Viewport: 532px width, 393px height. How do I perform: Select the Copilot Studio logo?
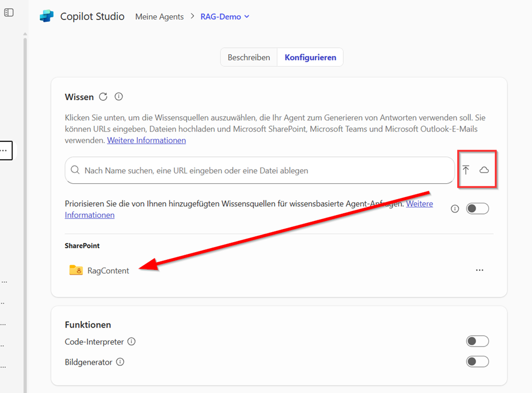point(46,16)
